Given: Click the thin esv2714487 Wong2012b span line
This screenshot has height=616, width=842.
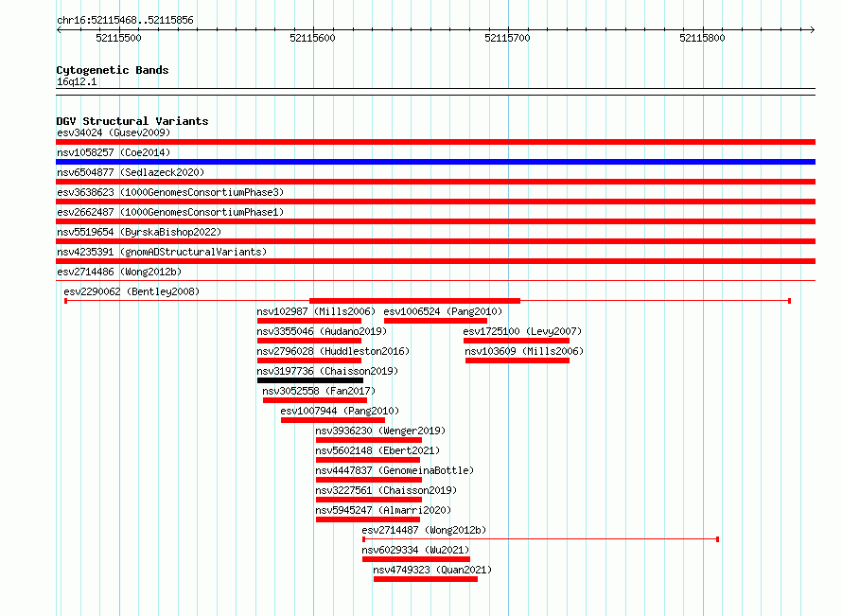Looking at the screenshot, I should [541, 539].
